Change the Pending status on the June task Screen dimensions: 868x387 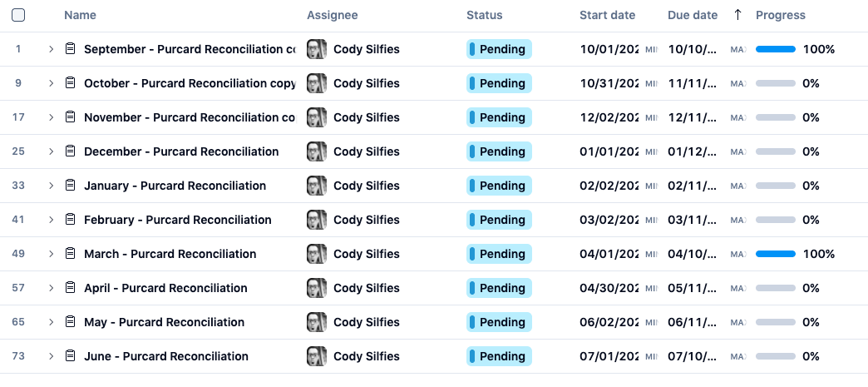tap(499, 356)
